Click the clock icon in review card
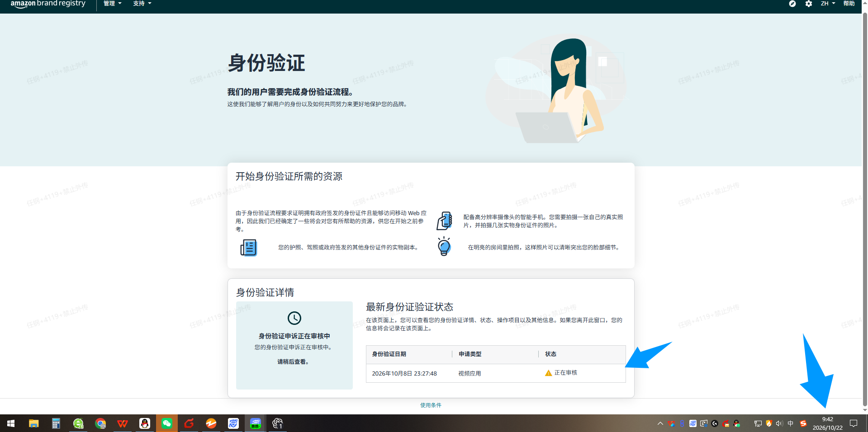The image size is (868, 432). pos(294,318)
